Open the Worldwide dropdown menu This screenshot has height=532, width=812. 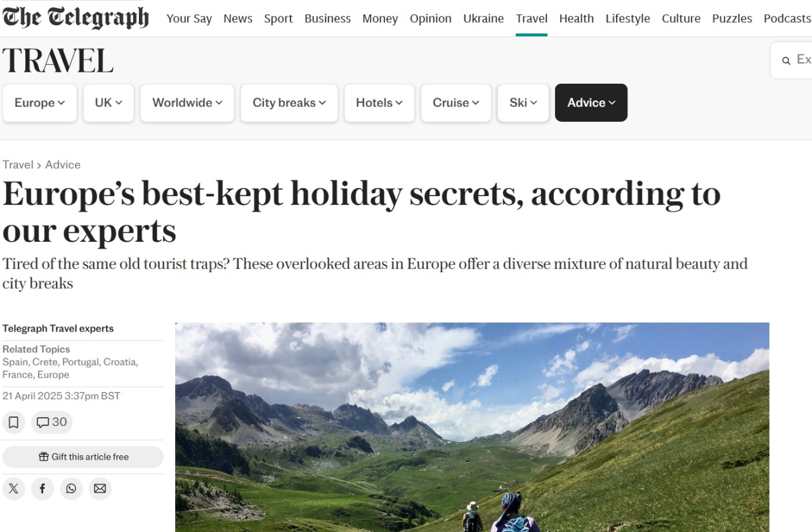pos(187,103)
